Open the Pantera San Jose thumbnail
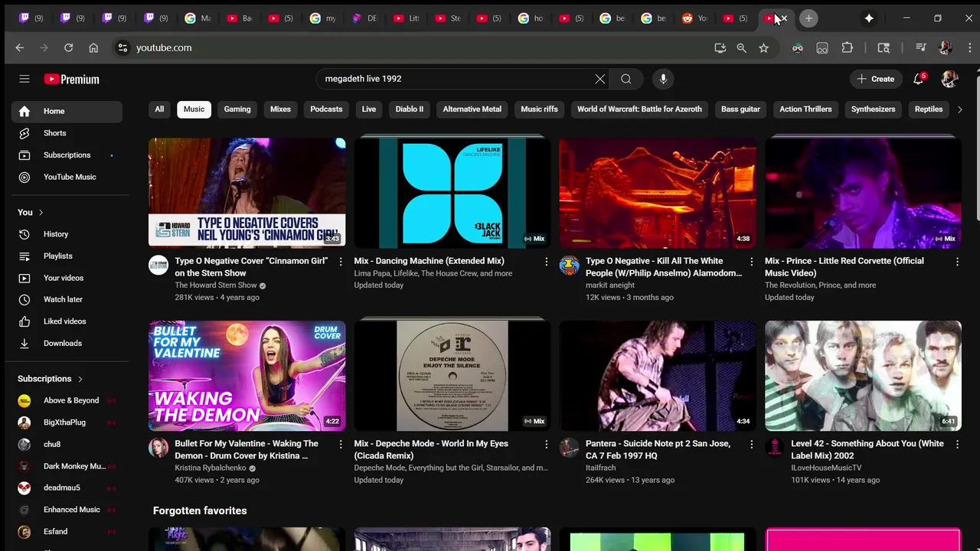 pos(658,376)
